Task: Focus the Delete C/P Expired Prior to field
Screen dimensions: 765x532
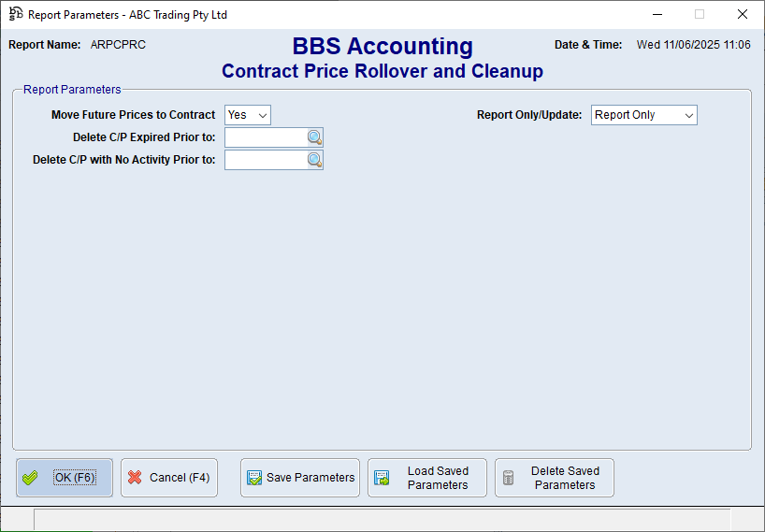Action: 266,138
